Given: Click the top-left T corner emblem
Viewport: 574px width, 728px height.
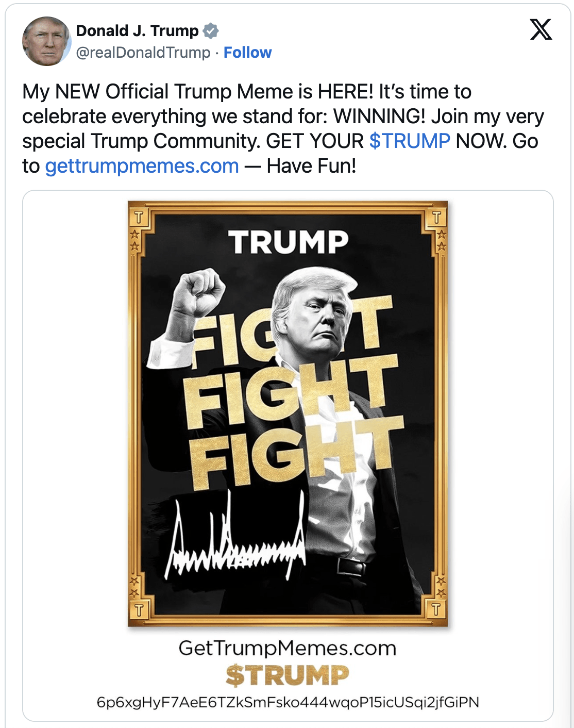Looking at the screenshot, I should click(x=138, y=217).
